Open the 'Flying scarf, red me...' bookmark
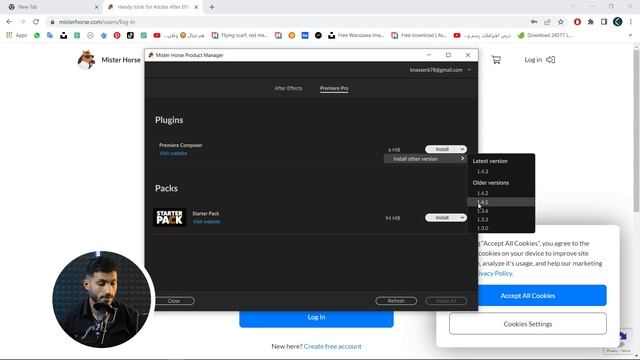Screen dimensions: 640x360 click(x=240, y=36)
